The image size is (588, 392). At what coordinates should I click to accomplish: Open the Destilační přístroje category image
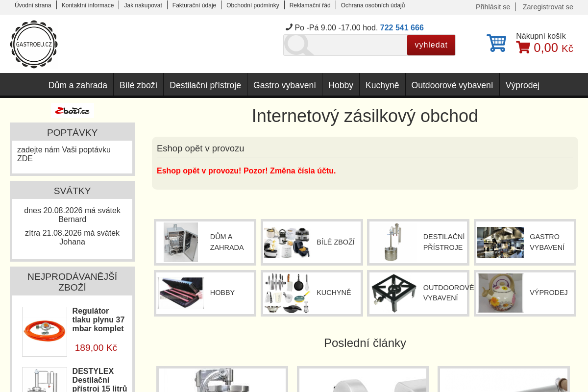point(393,242)
